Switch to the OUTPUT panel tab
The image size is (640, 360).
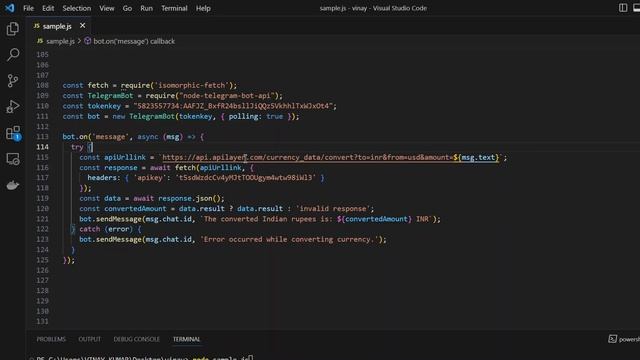(89, 339)
